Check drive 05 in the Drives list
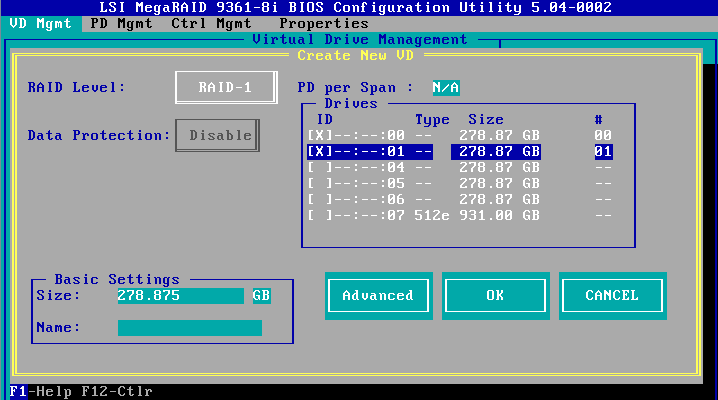The width and height of the screenshot is (718, 400). [319, 184]
